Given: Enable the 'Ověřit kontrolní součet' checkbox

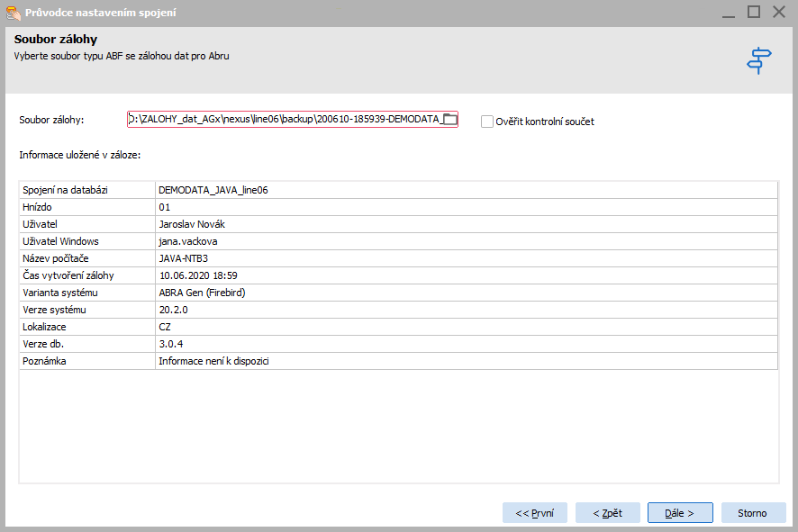Looking at the screenshot, I should click(x=487, y=122).
